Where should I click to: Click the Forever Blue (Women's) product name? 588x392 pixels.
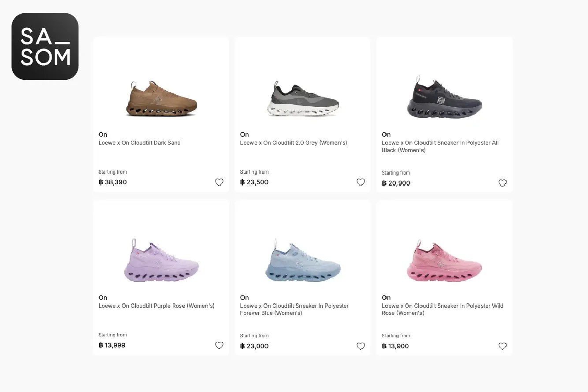pos(294,310)
